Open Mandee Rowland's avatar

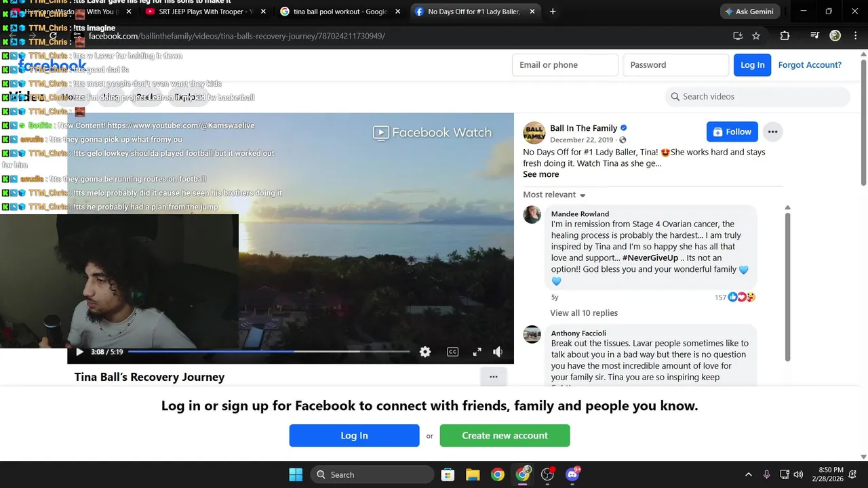[532, 215]
